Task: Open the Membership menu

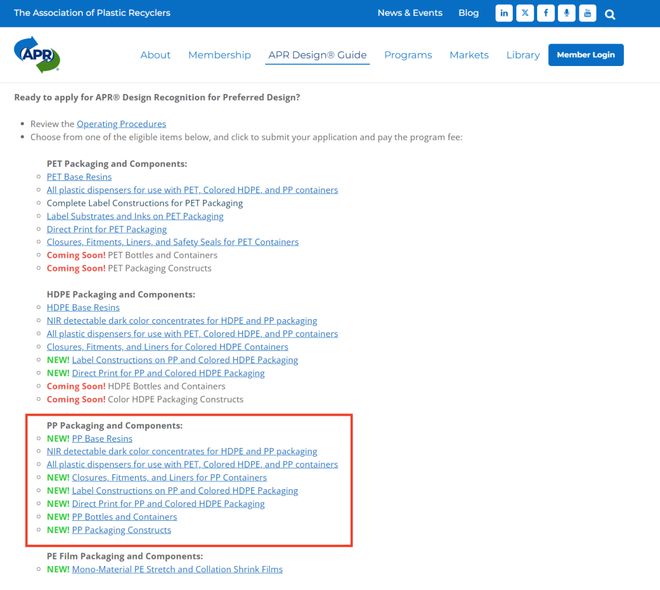Action: pyautogui.click(x=219, y=55)
